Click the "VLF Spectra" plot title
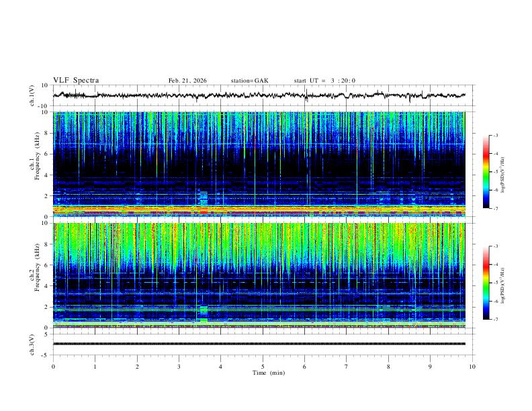532x411 pixels. [x=76, y=81]
